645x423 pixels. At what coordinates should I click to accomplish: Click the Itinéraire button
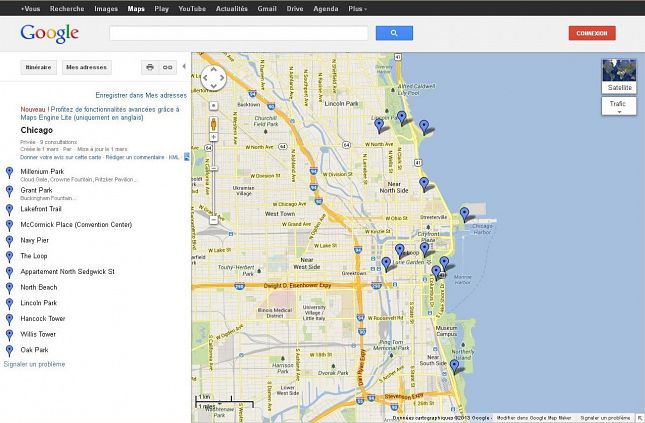coord(38,67)
